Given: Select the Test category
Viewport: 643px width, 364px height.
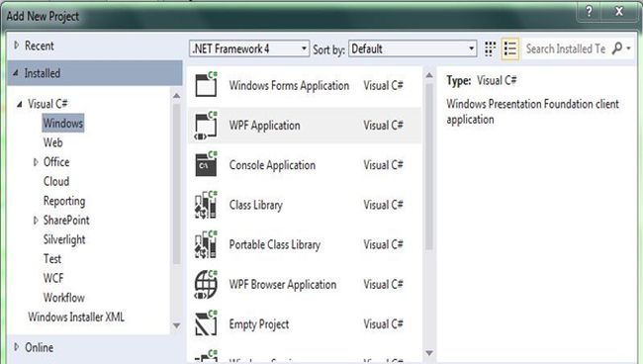Looking at the screenshot, I should 52,258.
